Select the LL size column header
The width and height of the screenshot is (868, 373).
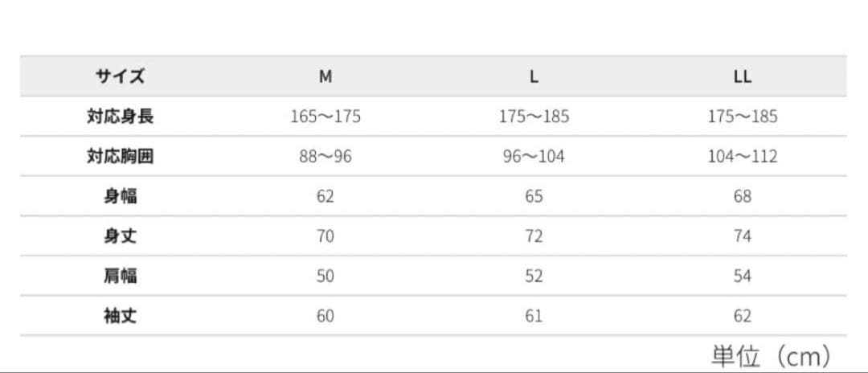[x=743, y=77]
